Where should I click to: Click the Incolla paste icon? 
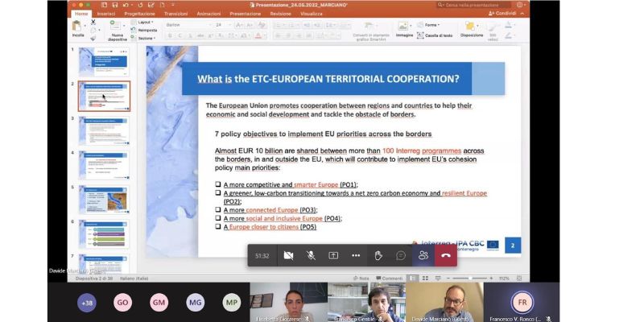76,27
